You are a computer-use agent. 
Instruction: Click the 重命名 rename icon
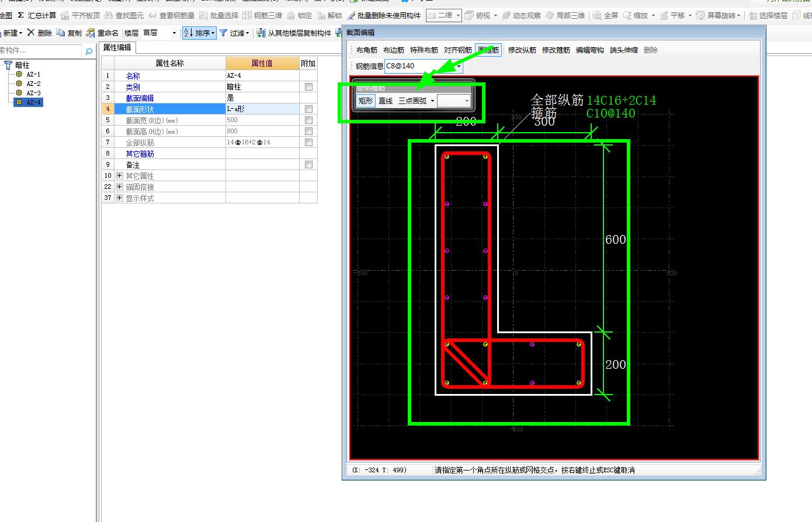point(91,33)
